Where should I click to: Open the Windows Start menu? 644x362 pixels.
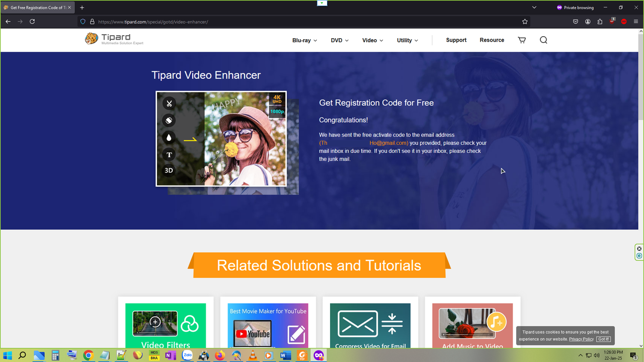(8, 355)
